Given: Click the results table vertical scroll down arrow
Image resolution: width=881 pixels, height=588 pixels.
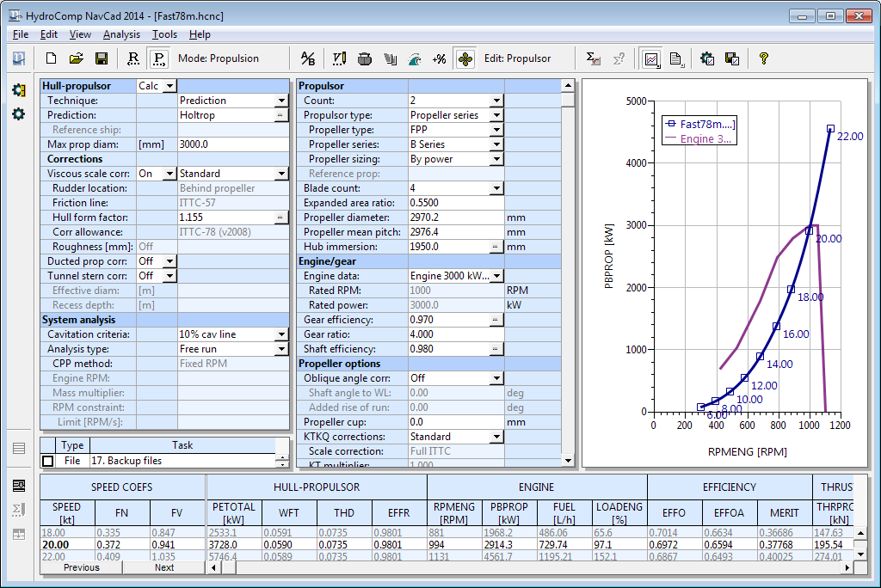Looking at the screenshot, I should tap(860, 554).
